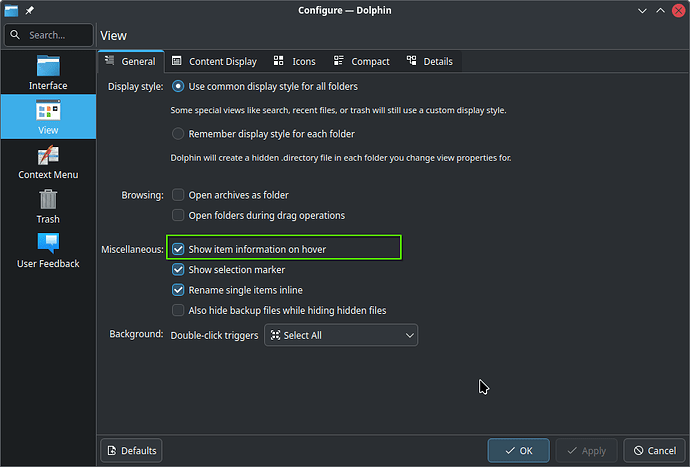Click the pin icon in the title bar
The image size is (690, 467).
click(x=29, y=10)
